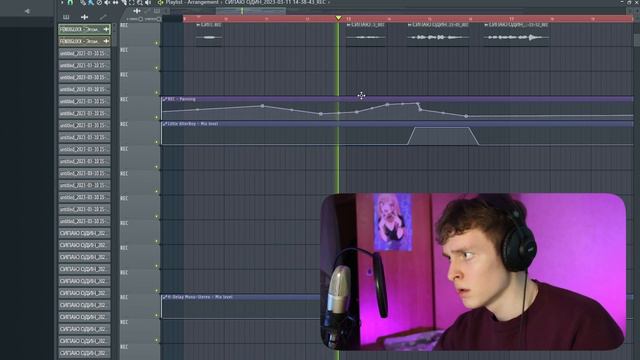Screen dimensions: 640x360
Task: Open clip menu of Little AlterBoy - Mix level
Action: click(x=164, y=124)
